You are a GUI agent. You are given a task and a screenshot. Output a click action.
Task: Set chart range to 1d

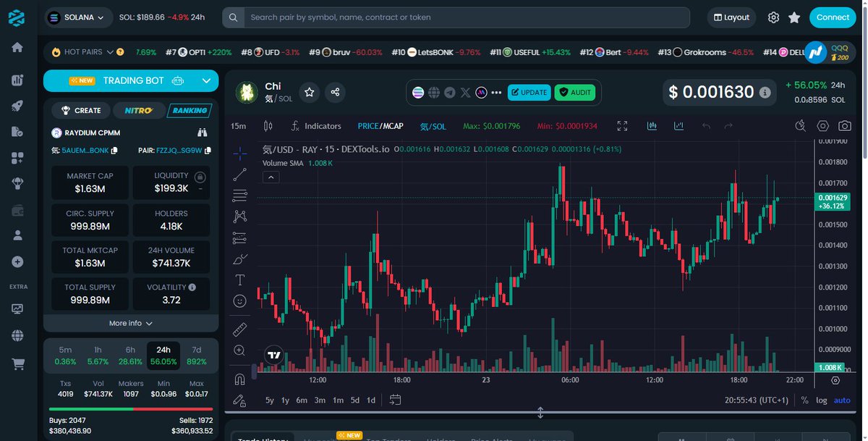pyautogui.click(x=371, y=400)
